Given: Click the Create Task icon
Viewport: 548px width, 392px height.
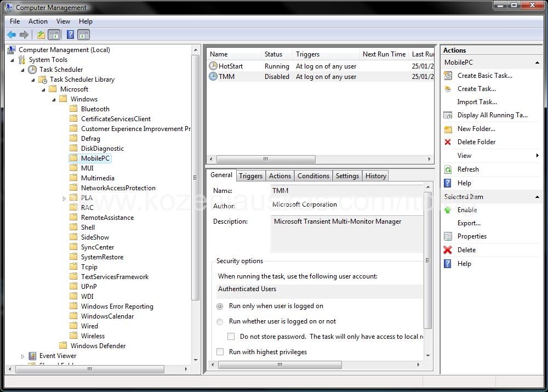Looking at the screenshot, I should (x=448, y=89).
